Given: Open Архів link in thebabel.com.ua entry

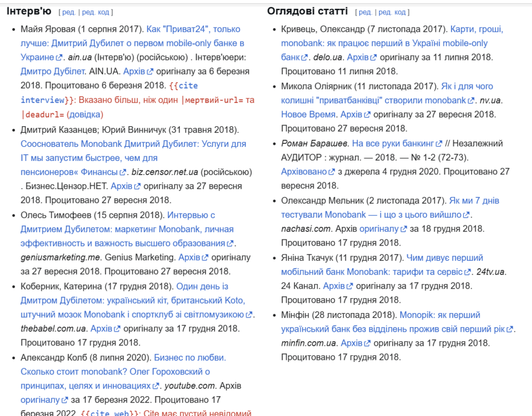Looking at the screenshot, I should 105,329.
